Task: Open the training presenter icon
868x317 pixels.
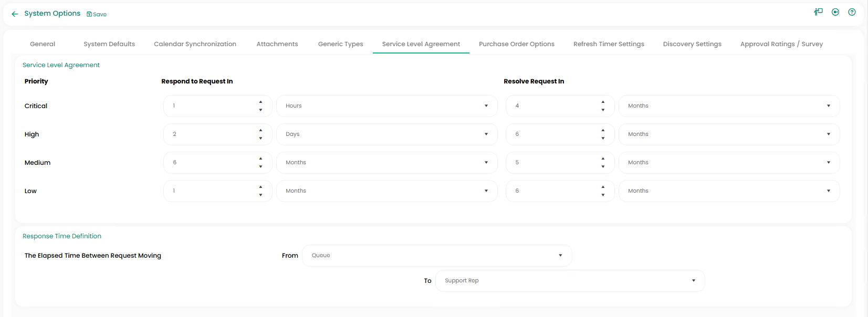Action: click(818, 12)
